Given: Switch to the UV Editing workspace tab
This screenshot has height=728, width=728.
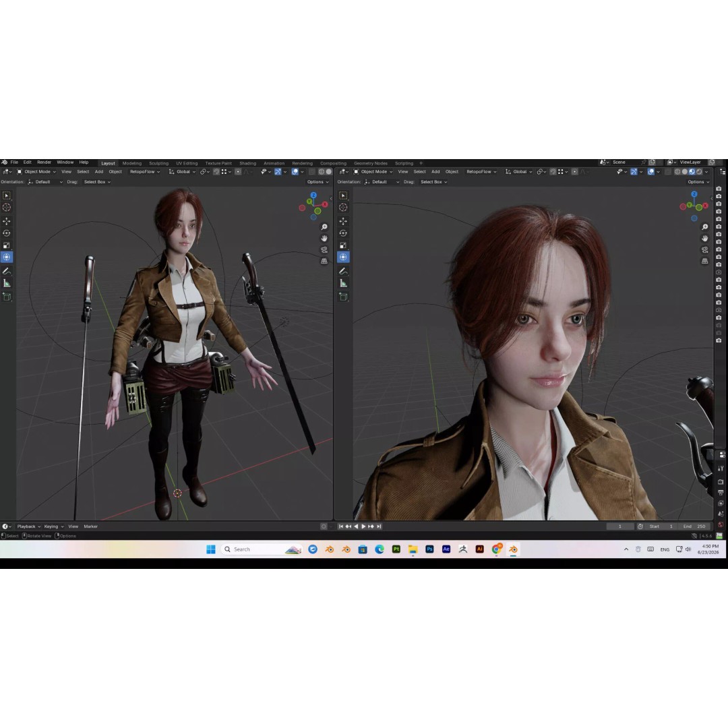Looking at the screenshot, I should coord(187,163).
